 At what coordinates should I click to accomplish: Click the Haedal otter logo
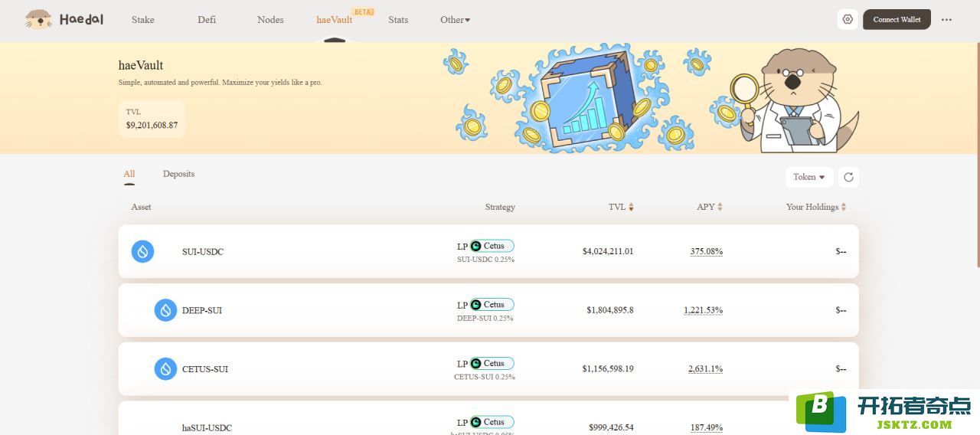[x=64, y=19]
